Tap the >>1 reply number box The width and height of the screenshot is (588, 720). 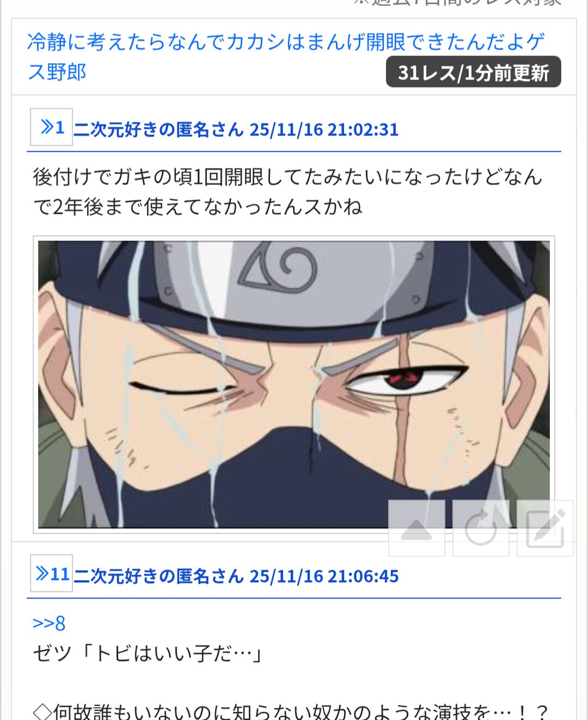click(51, 127)
